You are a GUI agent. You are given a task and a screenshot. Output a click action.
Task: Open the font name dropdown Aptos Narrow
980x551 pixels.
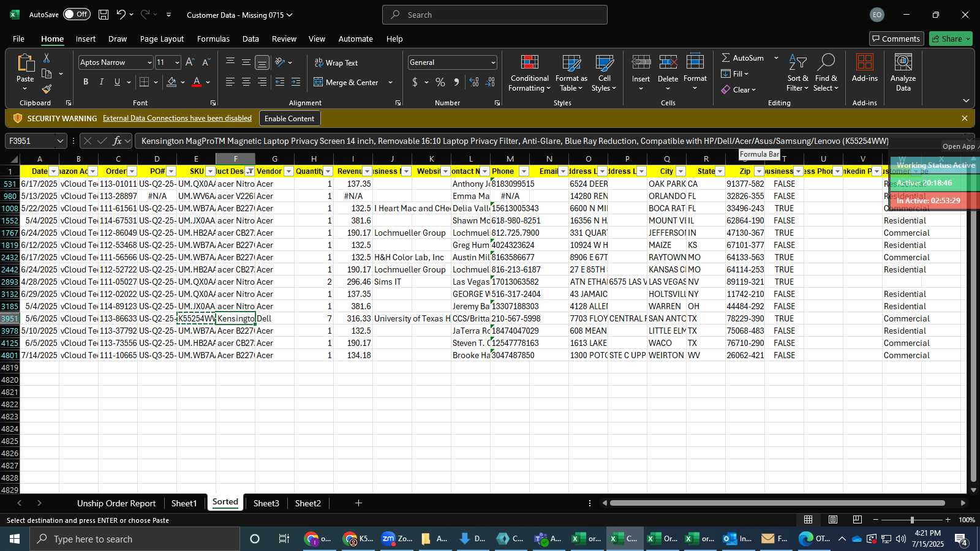[x=149, y=62]
